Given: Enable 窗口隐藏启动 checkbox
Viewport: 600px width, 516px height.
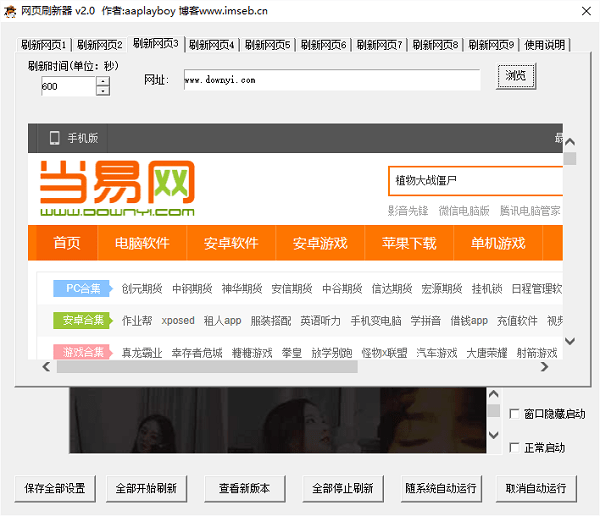Looking at the screenshot, I should (514, 414).
